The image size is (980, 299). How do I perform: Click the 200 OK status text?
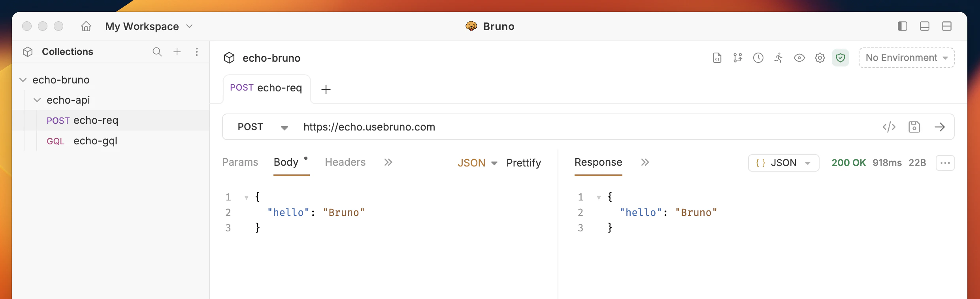[848, 163]
